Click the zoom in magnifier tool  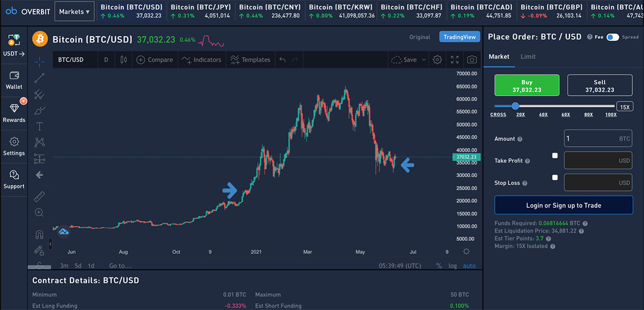pos(40,212)
